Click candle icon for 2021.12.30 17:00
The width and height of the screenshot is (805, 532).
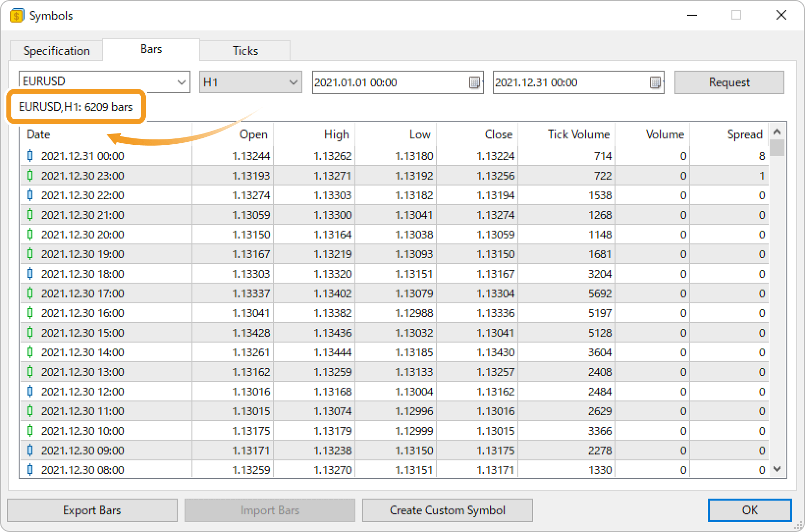(30, 293)
